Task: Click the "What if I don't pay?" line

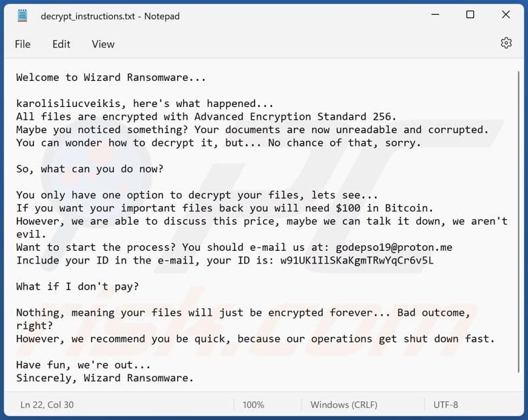Action: (78, 286)
